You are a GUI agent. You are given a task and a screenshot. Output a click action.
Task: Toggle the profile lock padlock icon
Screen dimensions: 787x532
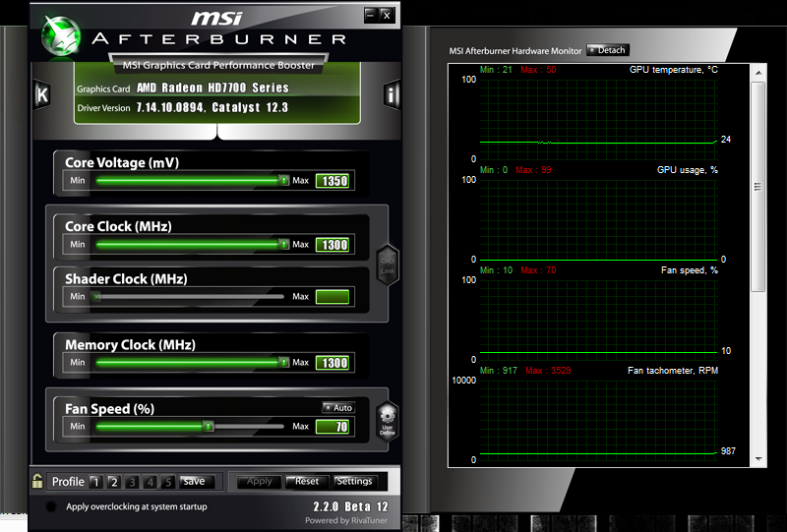click(37, 481)
